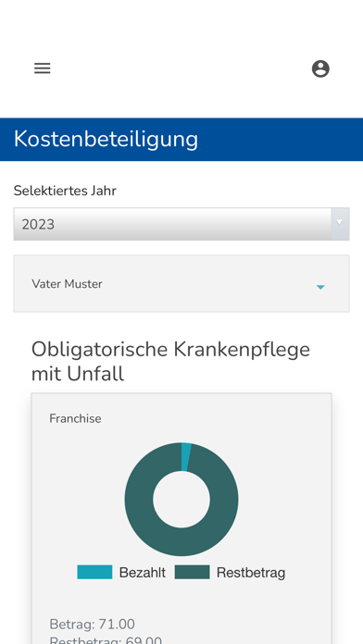Click the Bezahlt legend label
Viewport: 363px width, 644px height.
click(143, 573)
